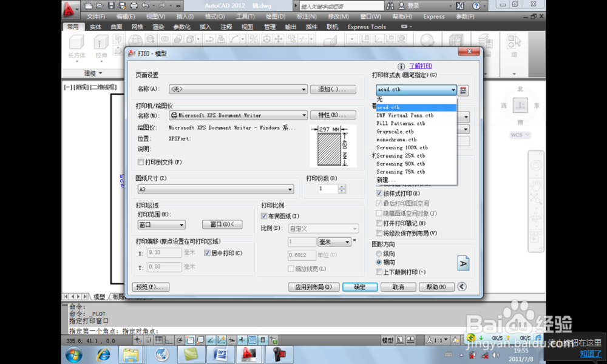Click the 拉伸 extrude tool in ribbon
Image resolution: width=607 pixels, height=364 pixels.
tap(101, 47)
